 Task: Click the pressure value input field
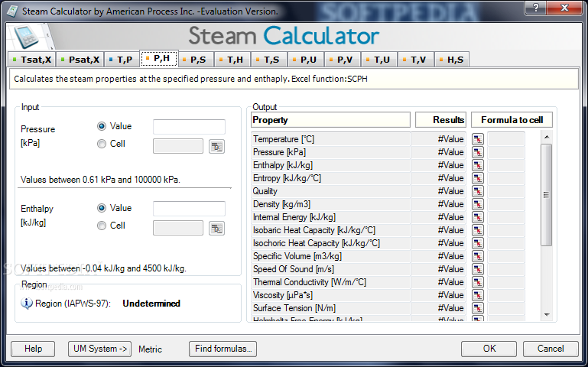(189, 127)
